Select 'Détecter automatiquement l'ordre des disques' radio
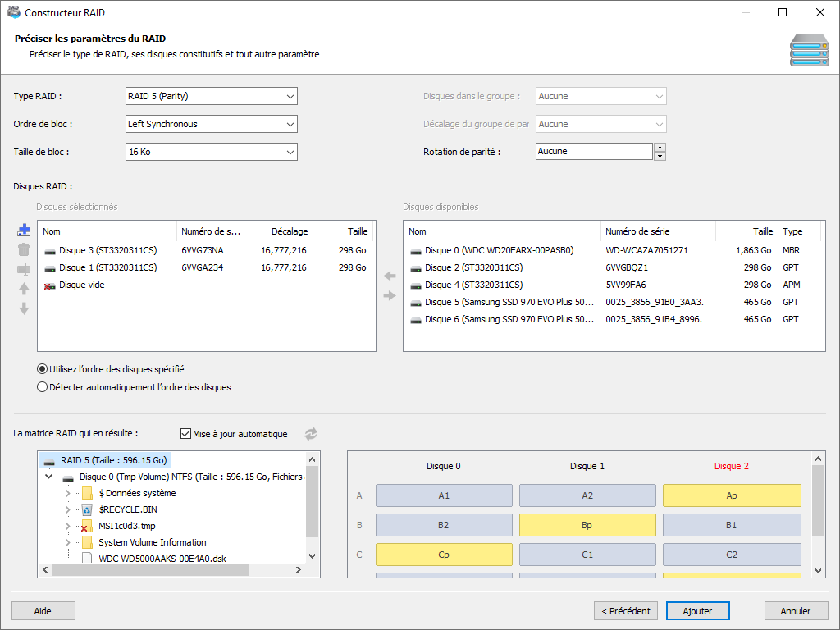This screenshot has height=630, width=840. 43,387
